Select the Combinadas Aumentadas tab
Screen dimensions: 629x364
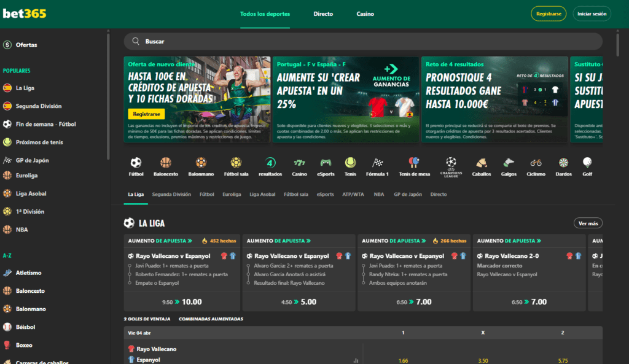[x=211, y=319]
